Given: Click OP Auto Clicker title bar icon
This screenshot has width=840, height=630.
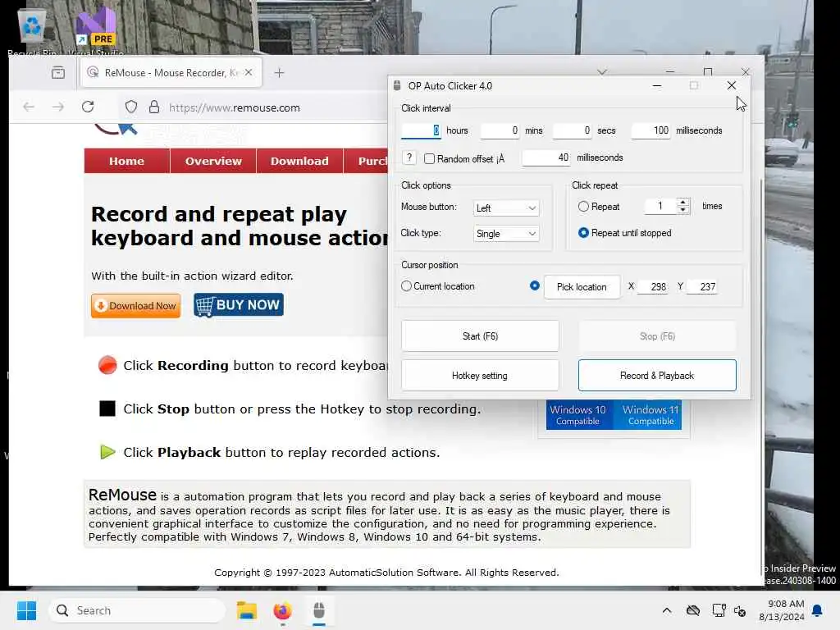Looking at the screenshot, I should pos(397,85).
